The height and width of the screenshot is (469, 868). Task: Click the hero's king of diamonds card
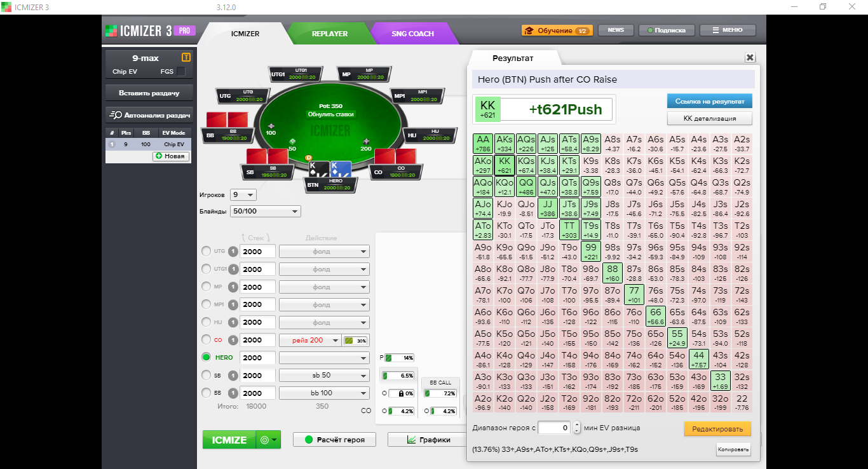(x=340, y=170)
